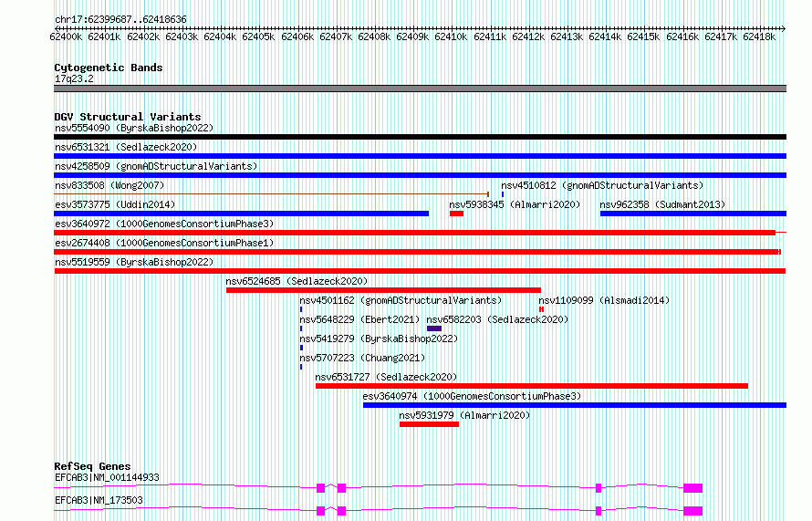Viewport: 812px width, 521px height.
Task: Select the nsv833508 (Wong2007) label
Action: pyautogui.click(x=109, y=185)
